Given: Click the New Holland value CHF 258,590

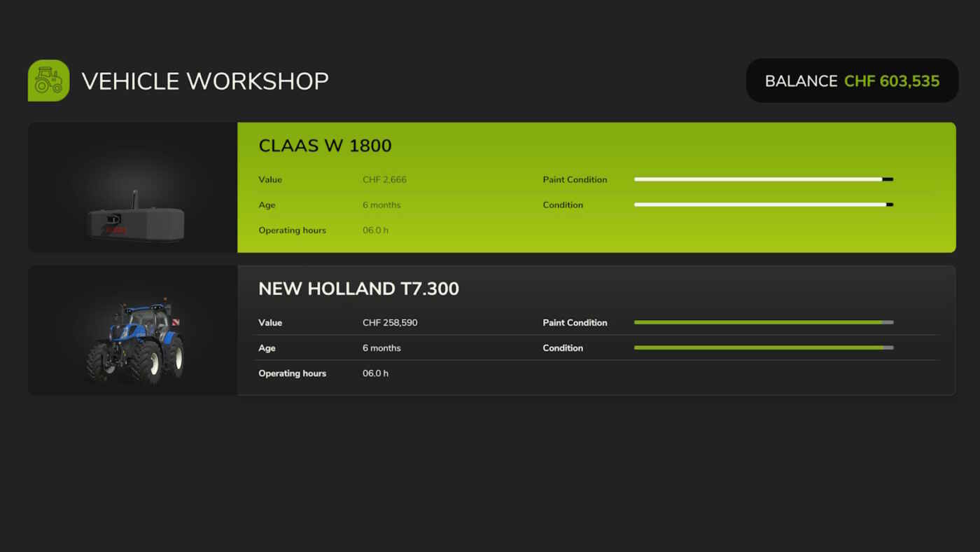Looking at the screenshot, I should click(x=390, y=322).
